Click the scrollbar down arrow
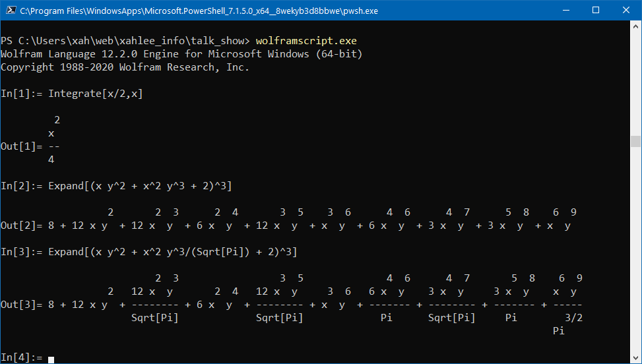Viewport: 642px width, 364px height. [x=635, y=357]
